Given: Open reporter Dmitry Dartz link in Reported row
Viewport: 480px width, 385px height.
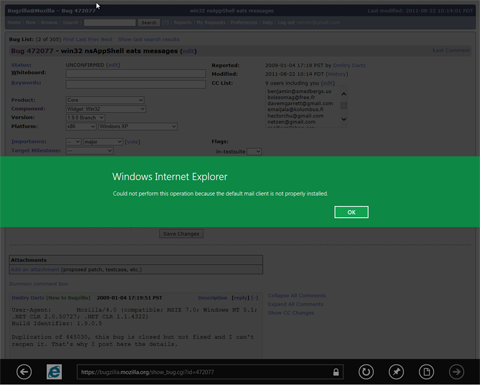Looking at the screenshot, I should (349, 65).
